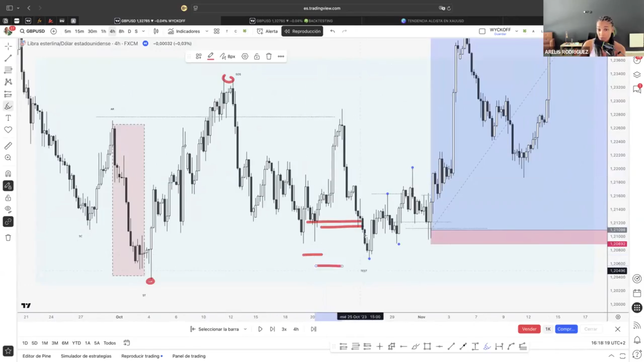
Task: Click the trash icon in drawing toolbar
Action: (269, 56)
